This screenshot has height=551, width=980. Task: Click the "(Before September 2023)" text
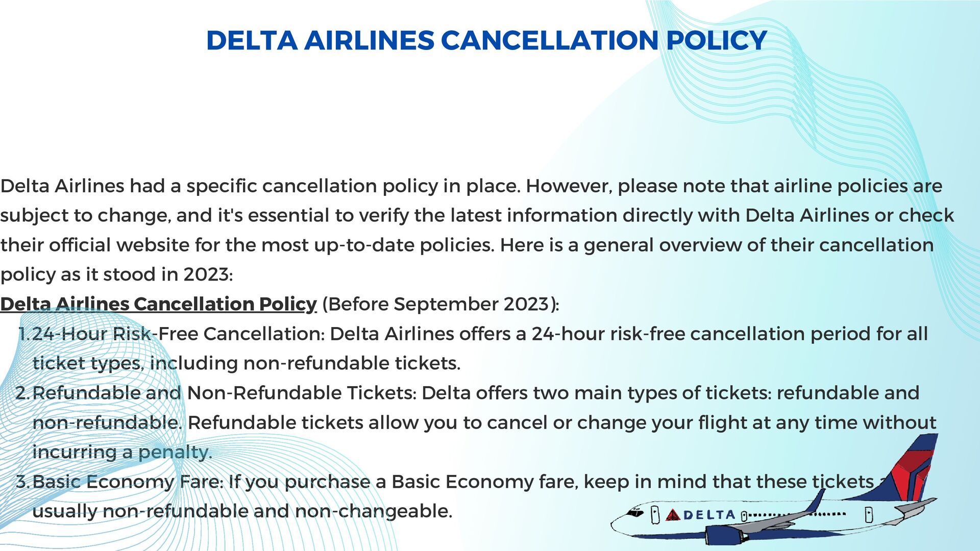coord(440,304)
